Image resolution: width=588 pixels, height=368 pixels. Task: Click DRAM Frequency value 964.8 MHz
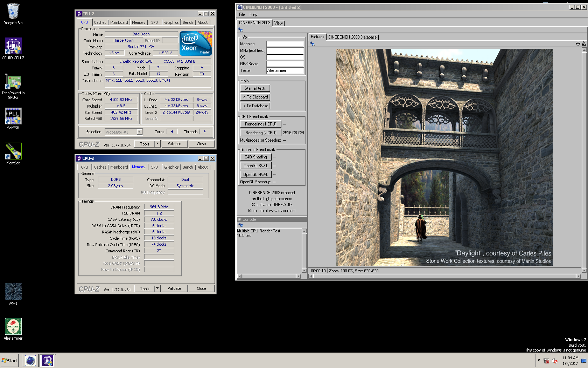[x=159, y=207]
